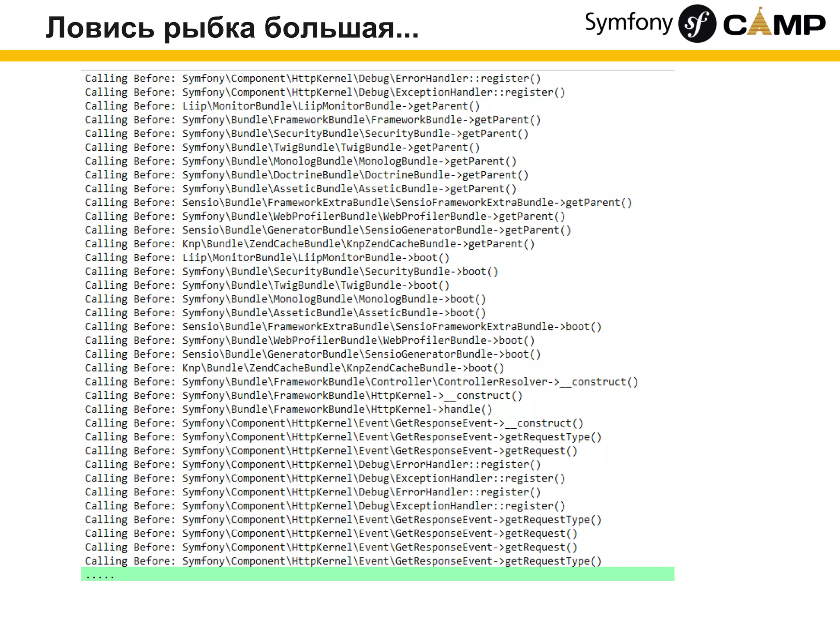Screen dimensions: 840x630
Task: Click the Symfony wordmark text in the header
Action: click(629, 23)
